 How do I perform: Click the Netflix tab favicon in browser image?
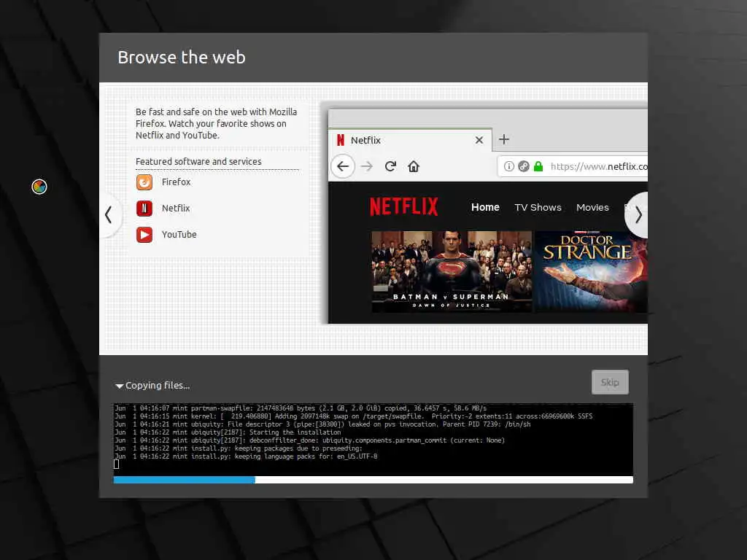(340, 140)
